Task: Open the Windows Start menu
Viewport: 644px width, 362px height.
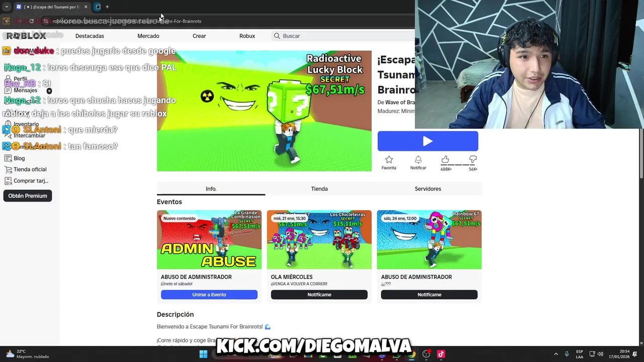Action: [203, 354]
